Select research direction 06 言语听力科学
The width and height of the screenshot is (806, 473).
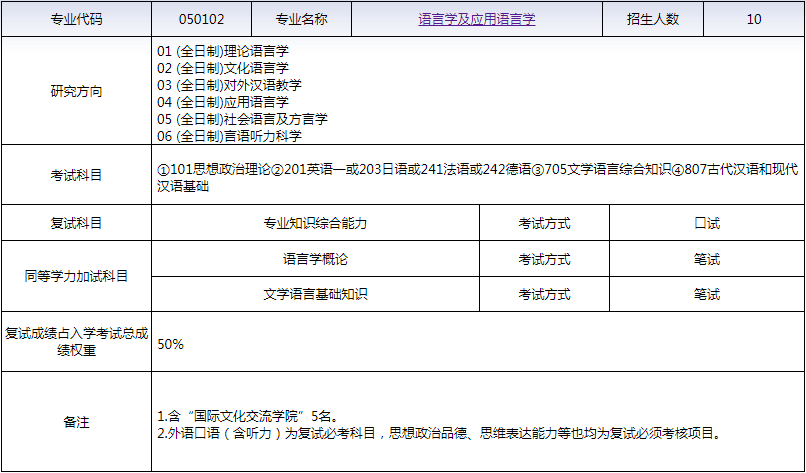click(x=229, y=136)
